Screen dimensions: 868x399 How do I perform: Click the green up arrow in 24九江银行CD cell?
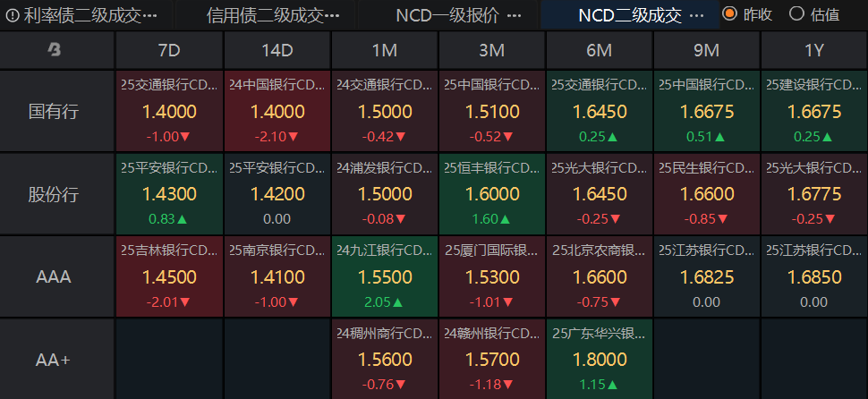(397, 302)
